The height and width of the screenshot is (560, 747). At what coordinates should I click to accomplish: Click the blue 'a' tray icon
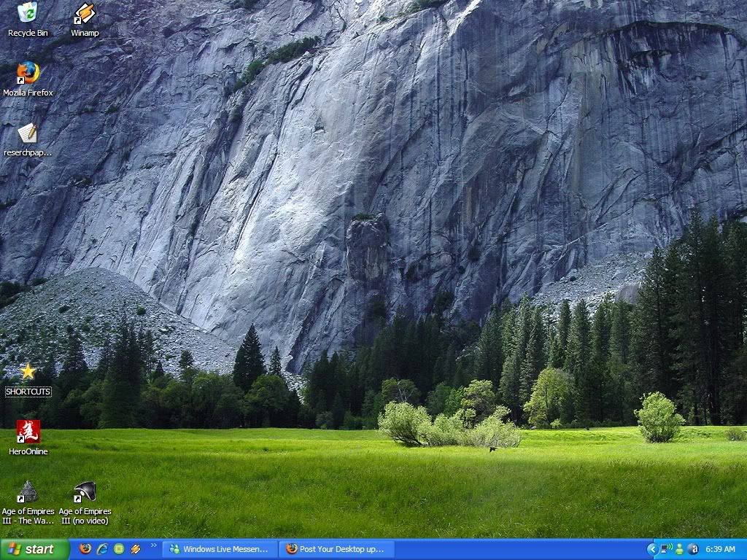click(x=693, y=549)
